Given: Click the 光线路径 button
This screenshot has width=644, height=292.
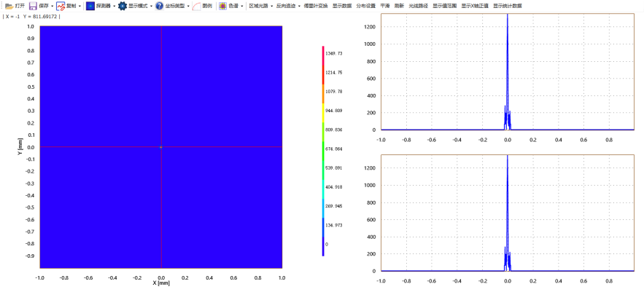Looking at the screenshot, I should point(419,5).
